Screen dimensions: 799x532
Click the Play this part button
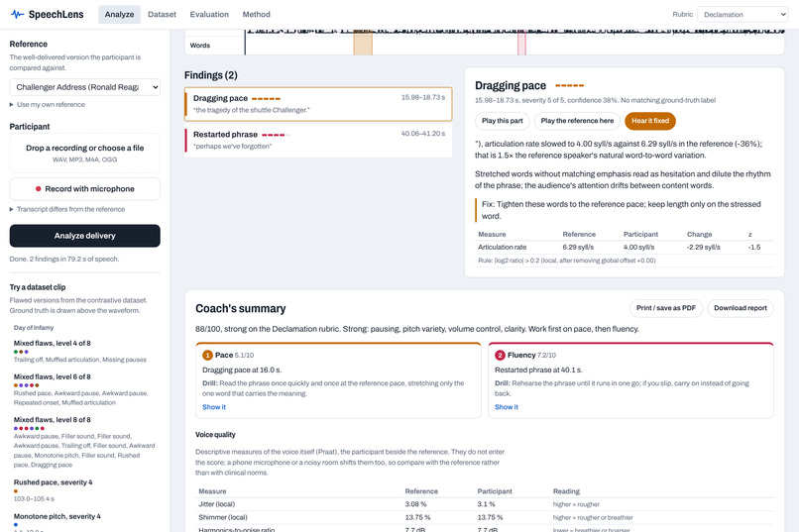tap(503, 121)
